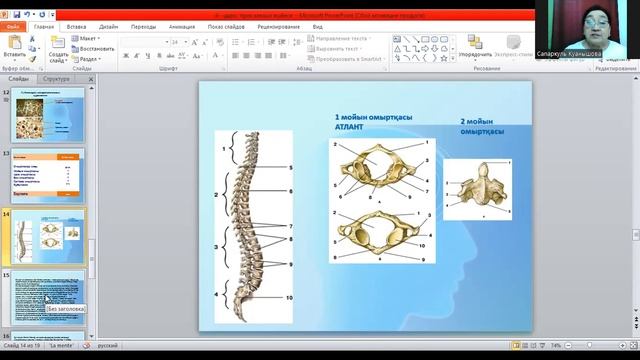Close the slides pane with X
640x360 pixels.
click(x=91, y=79)
